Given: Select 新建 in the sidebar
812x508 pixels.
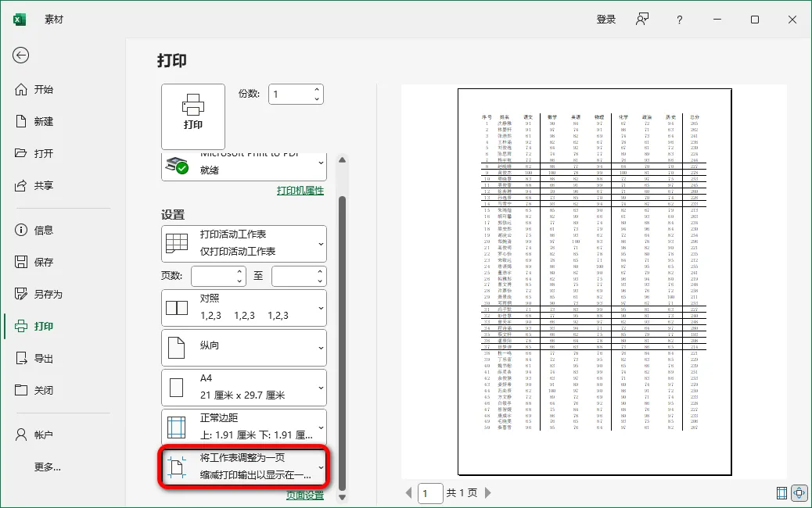Looking at the screenshot, I should coord(34,122).
